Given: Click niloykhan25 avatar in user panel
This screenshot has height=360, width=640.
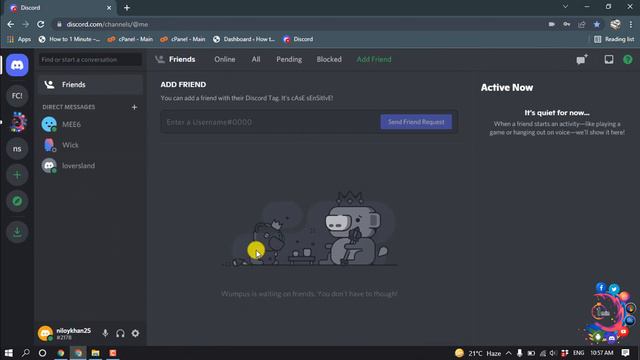Looking at the screenshot, I should pos(45,333).
